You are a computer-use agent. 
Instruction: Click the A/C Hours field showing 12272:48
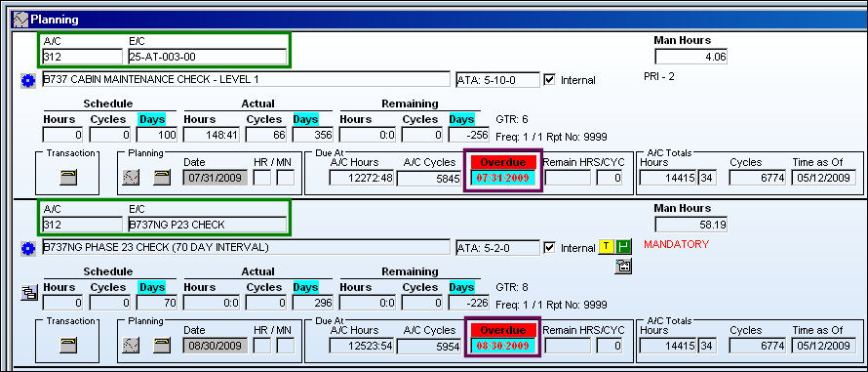[362, 178]
